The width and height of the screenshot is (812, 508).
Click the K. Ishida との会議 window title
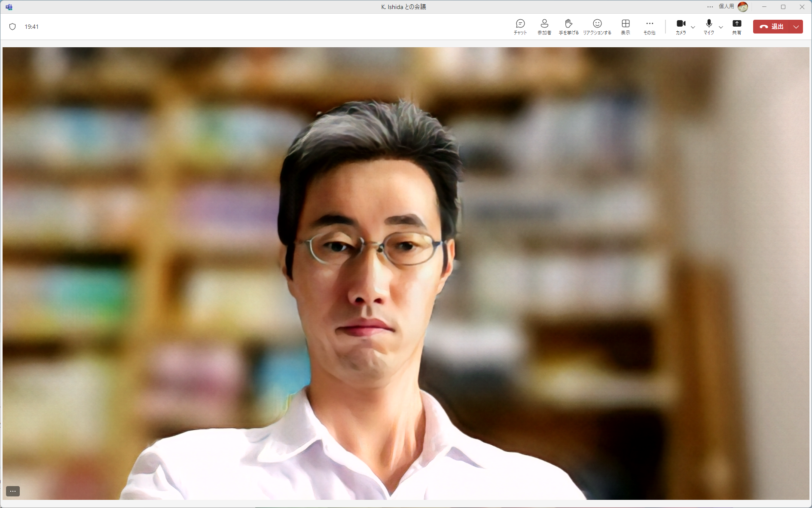(404, 7)
